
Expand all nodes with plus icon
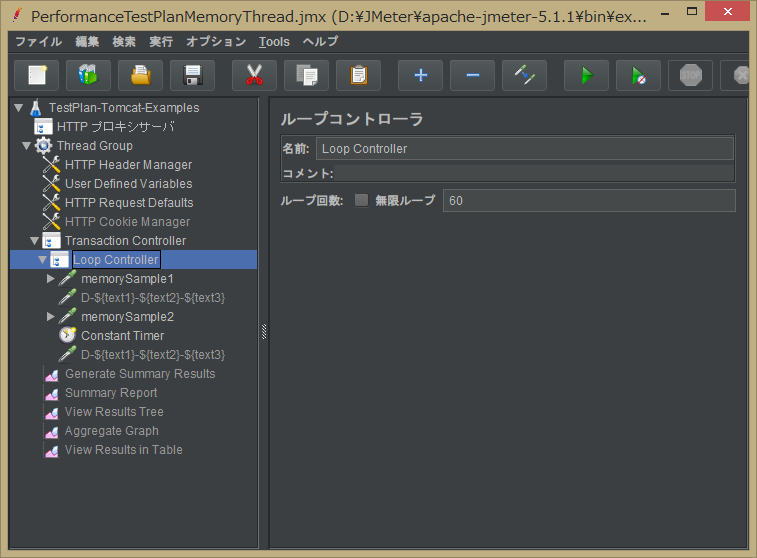[421, 75]
